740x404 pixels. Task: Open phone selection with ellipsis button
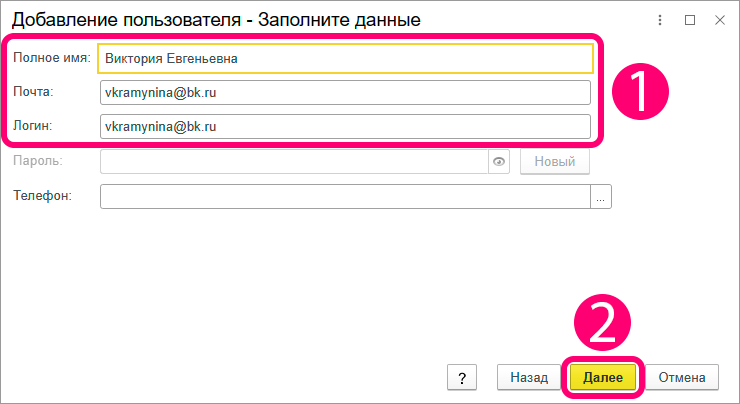tap(601, 196)
